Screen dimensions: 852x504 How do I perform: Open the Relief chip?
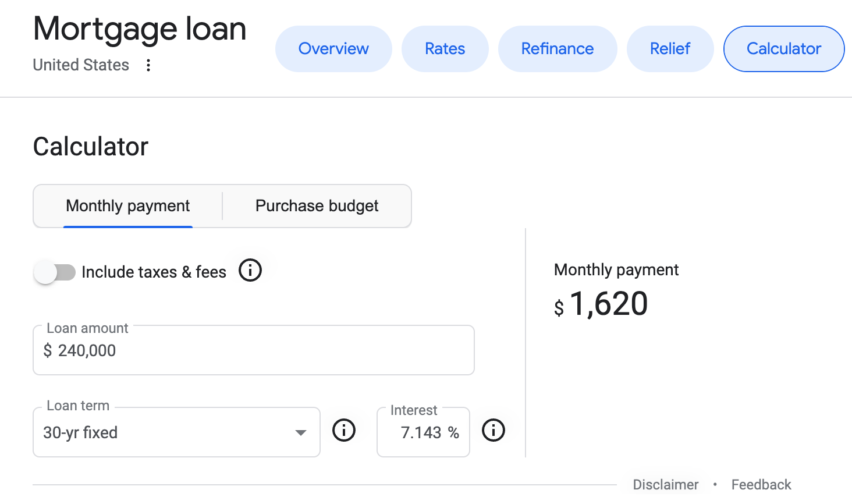670,49
